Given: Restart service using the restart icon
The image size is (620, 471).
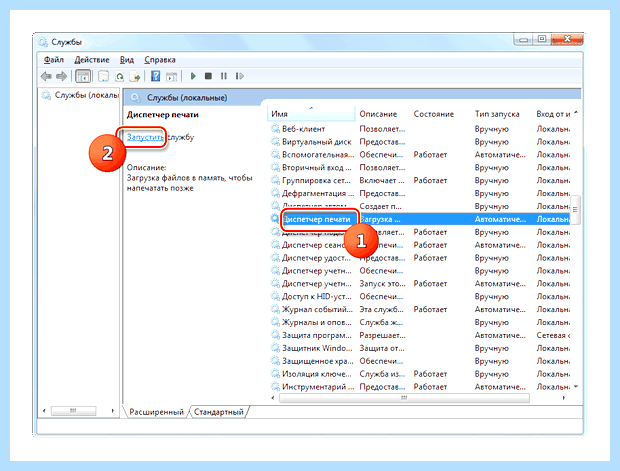Looking at the screenshot, I should [x=240, y=76].
